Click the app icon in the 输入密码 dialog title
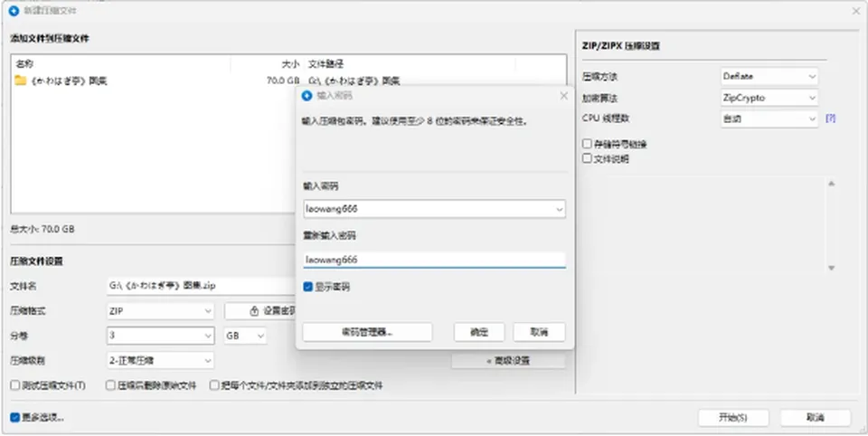This screenshot has width=868, height=436. click(x=307, y=96)
